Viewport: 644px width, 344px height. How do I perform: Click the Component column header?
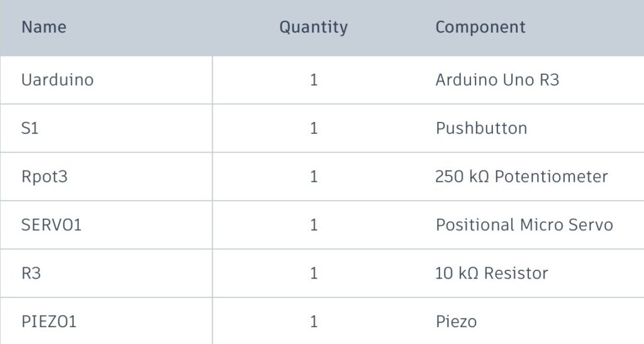(x=480, y=28)
